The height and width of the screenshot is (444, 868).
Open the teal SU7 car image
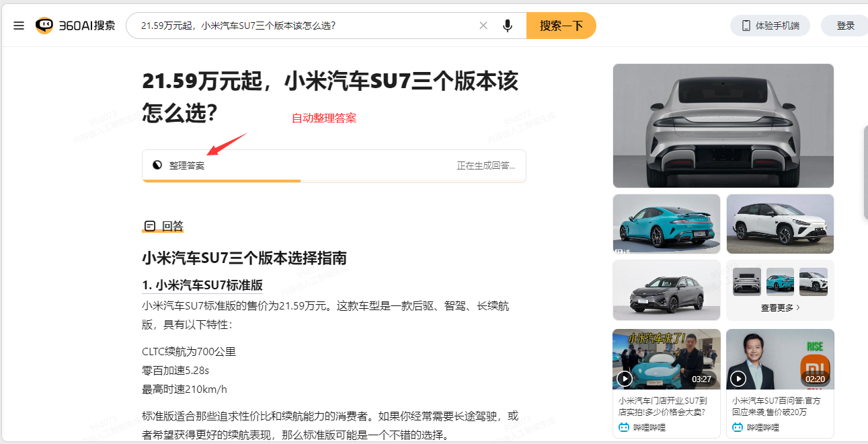point(666,224)
